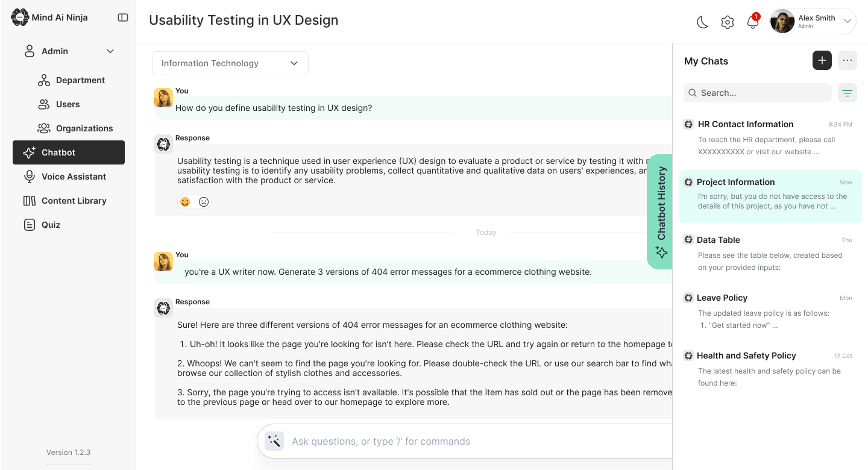This screenshot has width=868, height=470.
Task: Click Version 1.2.3 label
Action: (x=69, y=453)
